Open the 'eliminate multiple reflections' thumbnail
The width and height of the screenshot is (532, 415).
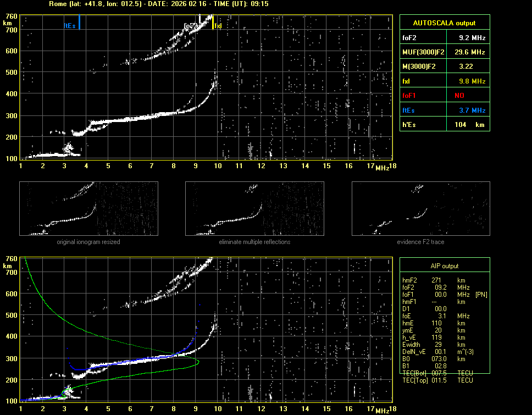coord(254,208)
